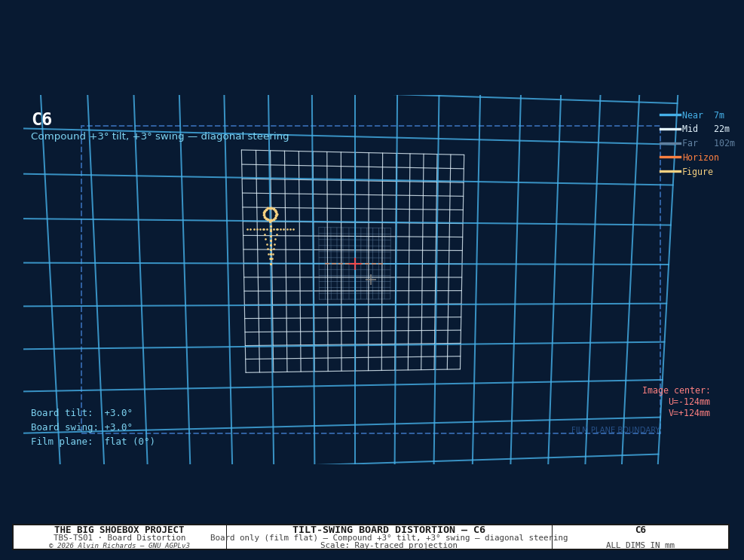Image resolution: width=744 pixels, height=560 pixels.
Task: Click the compound tilt swing subtitle
Action: [160, 136]
